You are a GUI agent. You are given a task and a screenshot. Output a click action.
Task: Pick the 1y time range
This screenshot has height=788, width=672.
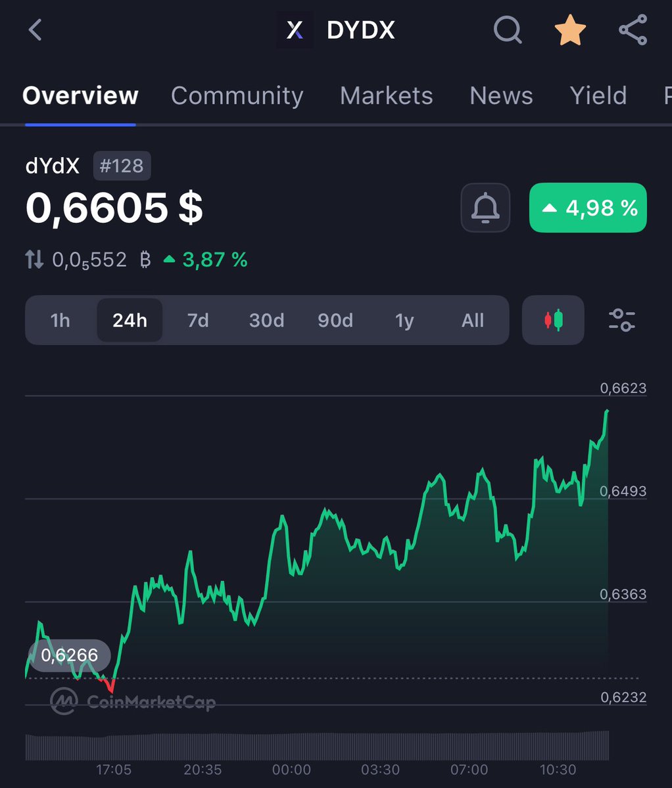(x=404, y=320)
